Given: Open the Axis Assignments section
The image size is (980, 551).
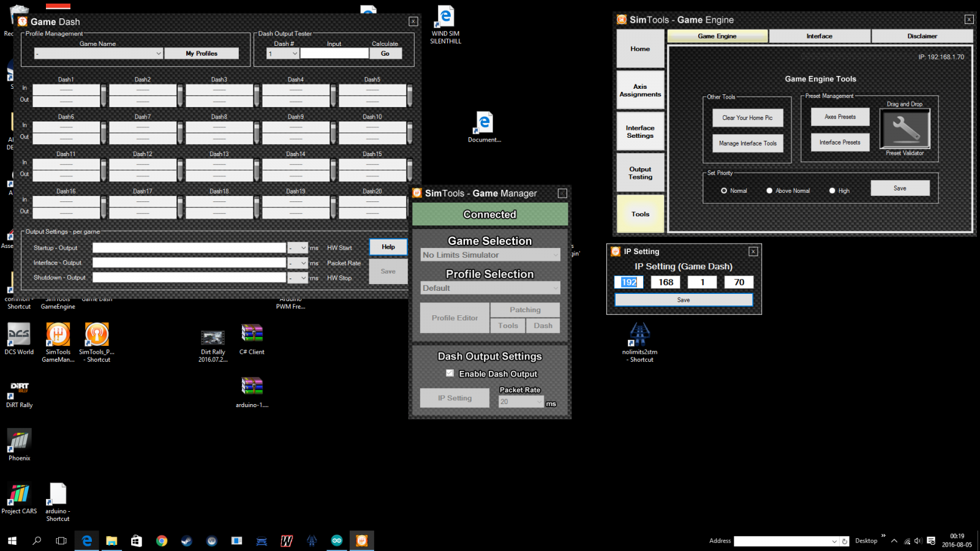Looking at the screenshot, I should [640, 90].
